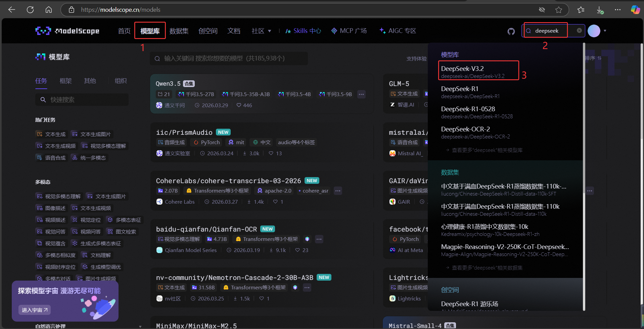
Task: Filter by 图文检索 task tag
Action: click(122, 232)
